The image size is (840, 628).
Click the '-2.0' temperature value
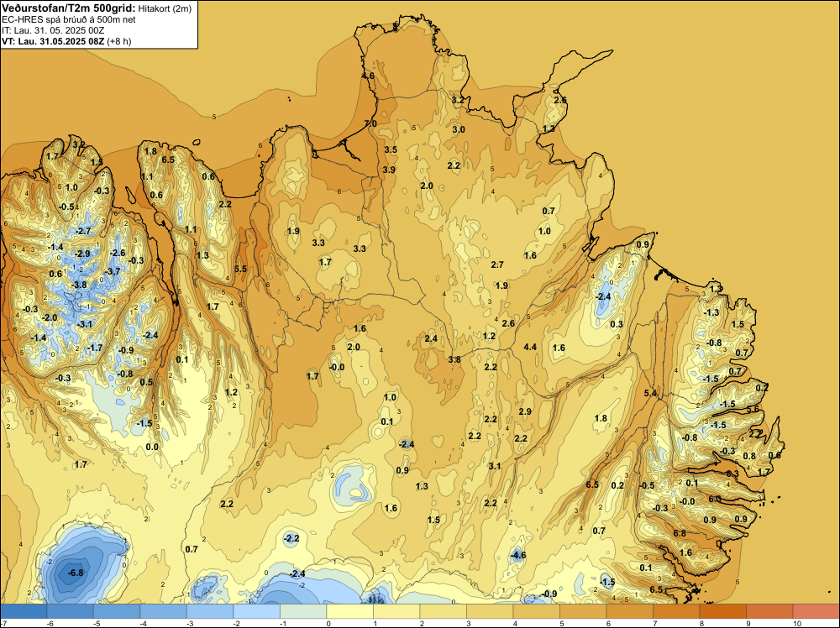tap(49, 317)
